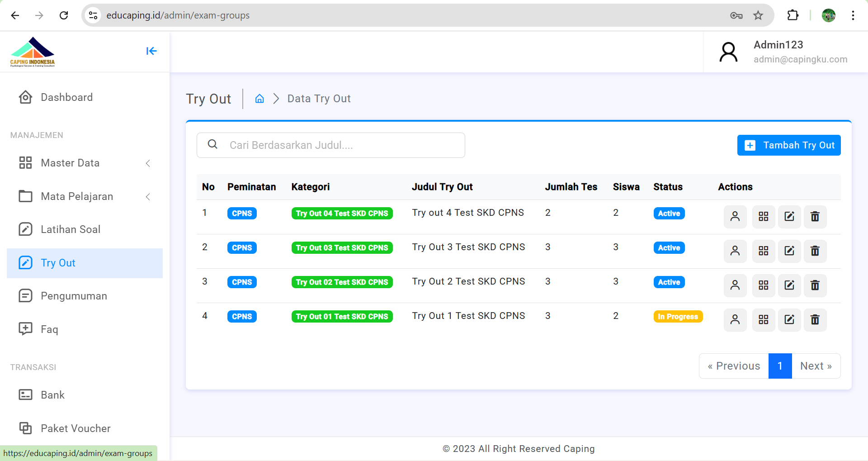Viewport: 868px width, 461px height.
Task: Open Latihan Soal in the sidebar
Action: 71,229
